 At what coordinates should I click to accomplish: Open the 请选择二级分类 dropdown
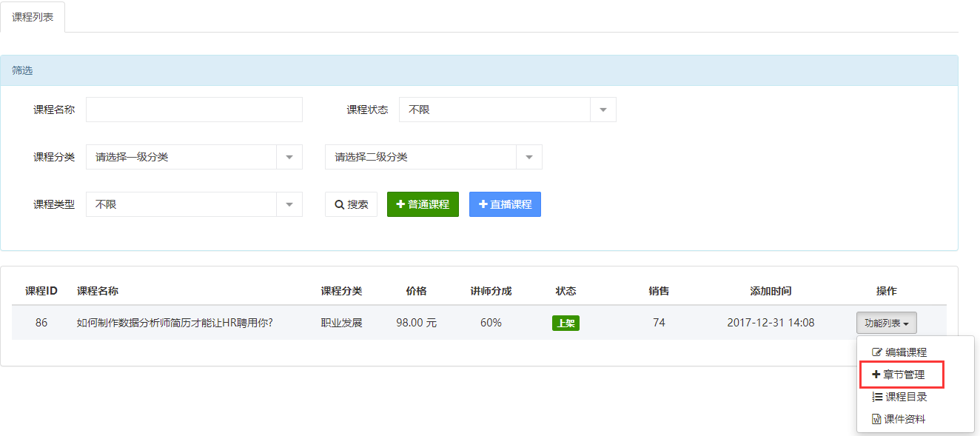[x=433, y=157]
